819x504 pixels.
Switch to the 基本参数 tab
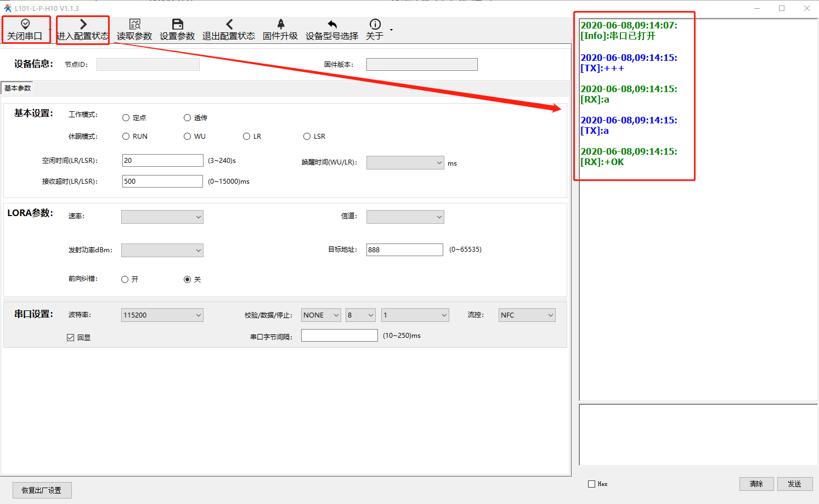coord(18,88)
